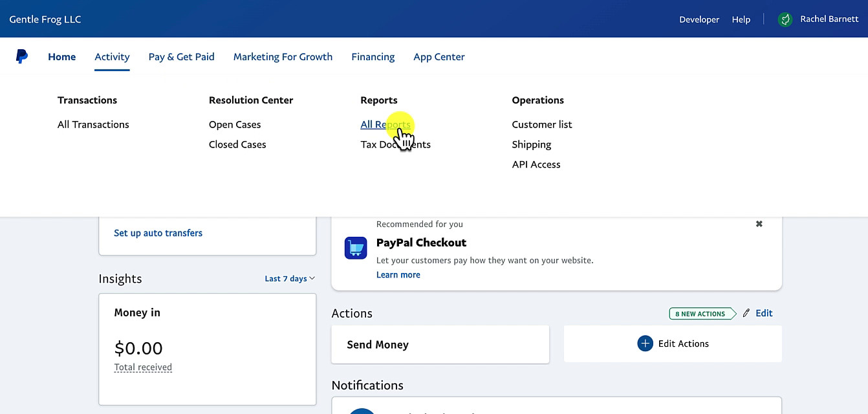The image size is (868, 414).
Task: Dismiss the PayPal Checkout recommendation
Action: click(x=759, y=224)
